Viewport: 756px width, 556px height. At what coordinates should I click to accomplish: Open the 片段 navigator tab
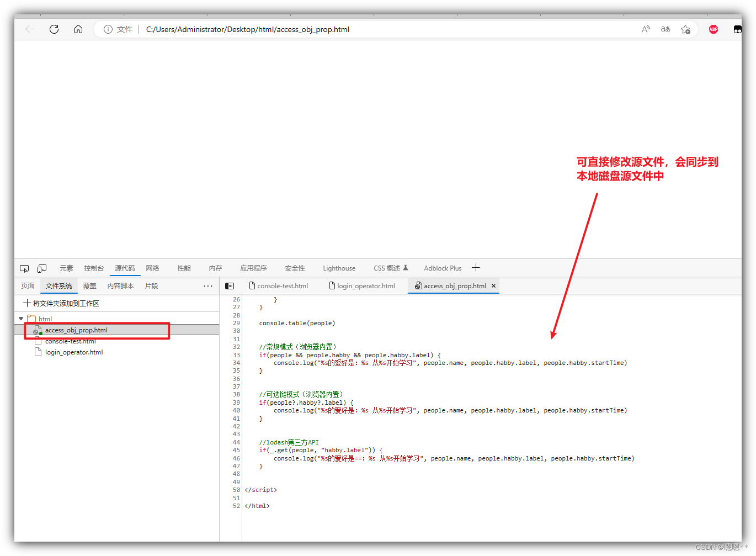(152, 286)
